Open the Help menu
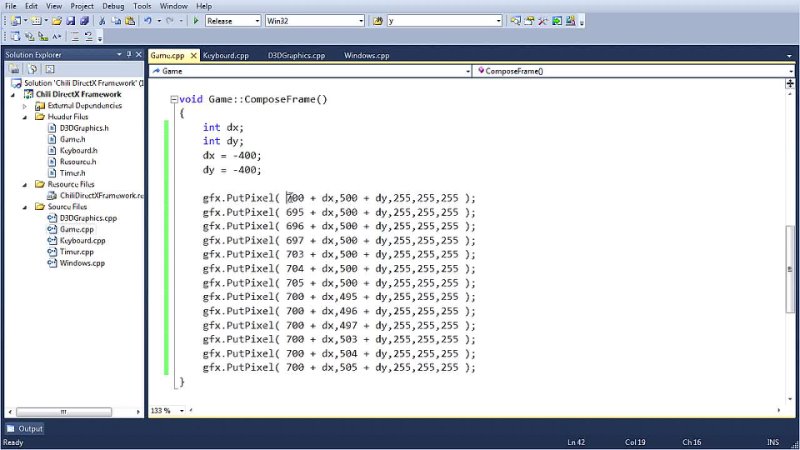 pyautogui.click(x=204, y=6)
